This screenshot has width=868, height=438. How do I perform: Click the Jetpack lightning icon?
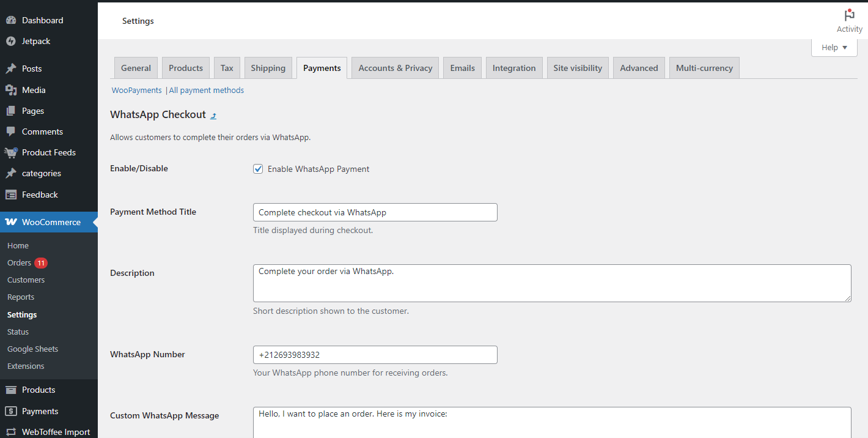point(11,41)
